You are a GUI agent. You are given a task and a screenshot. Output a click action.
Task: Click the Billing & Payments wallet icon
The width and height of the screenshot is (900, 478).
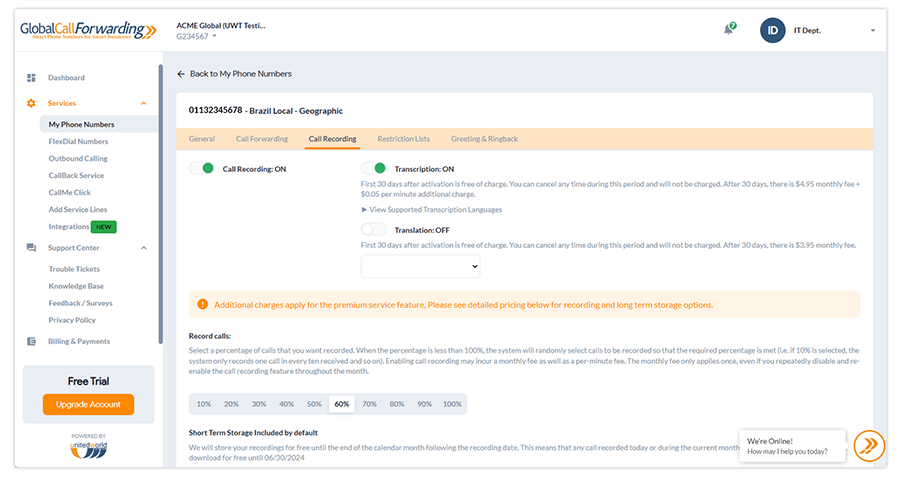click(x=31, y=341)
